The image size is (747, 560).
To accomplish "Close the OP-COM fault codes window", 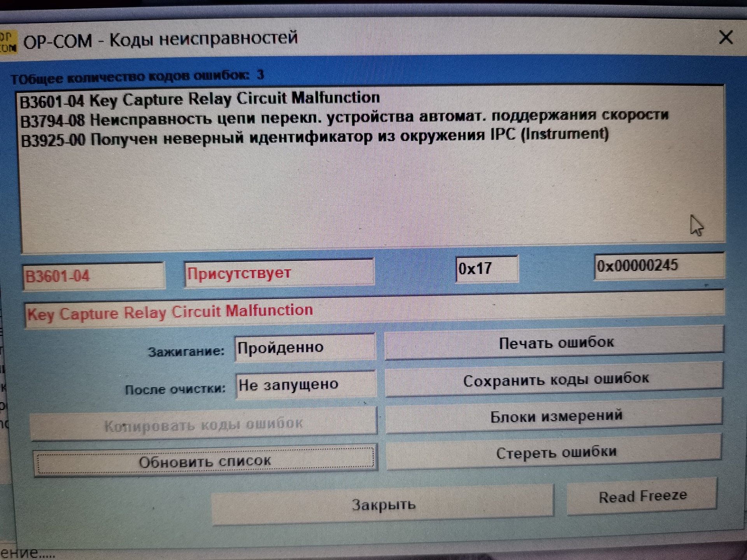I will pyautogui.click(x=726, y=38).
